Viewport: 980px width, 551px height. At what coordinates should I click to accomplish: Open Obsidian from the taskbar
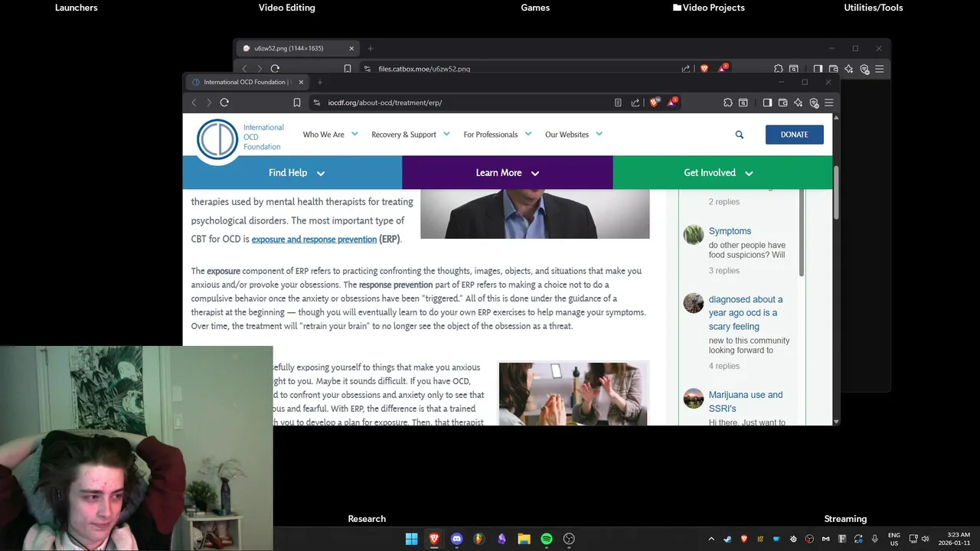click(501, 539)
